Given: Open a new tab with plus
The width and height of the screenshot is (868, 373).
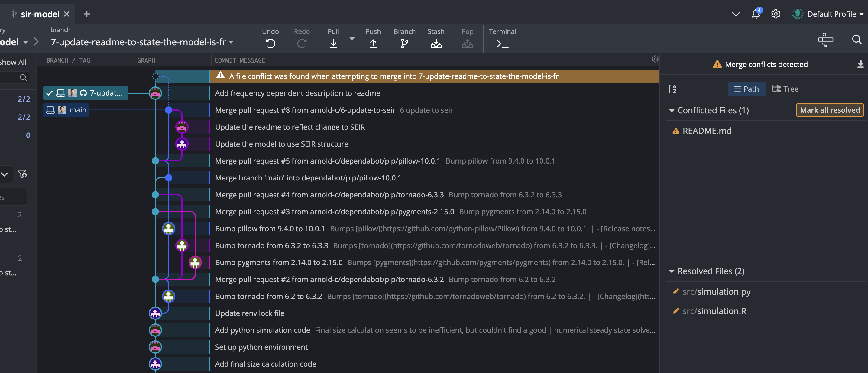Looking at the screenshot, I should [x=87, y=14].
